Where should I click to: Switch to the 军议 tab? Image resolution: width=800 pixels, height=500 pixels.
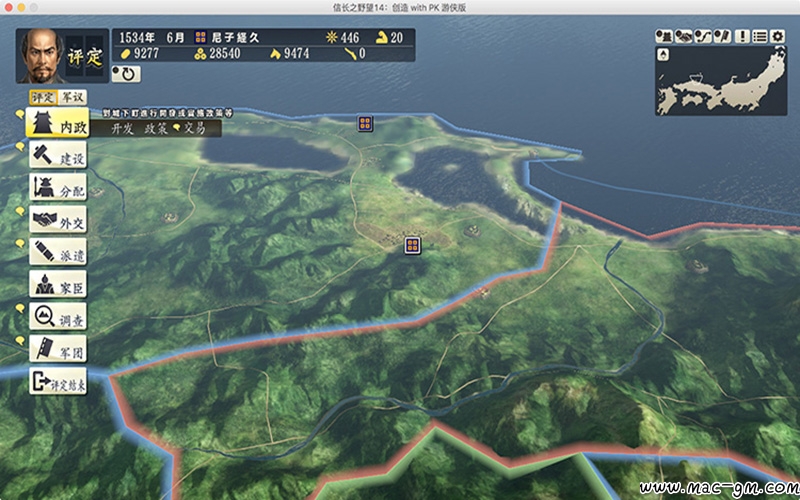tap(72, 97)
